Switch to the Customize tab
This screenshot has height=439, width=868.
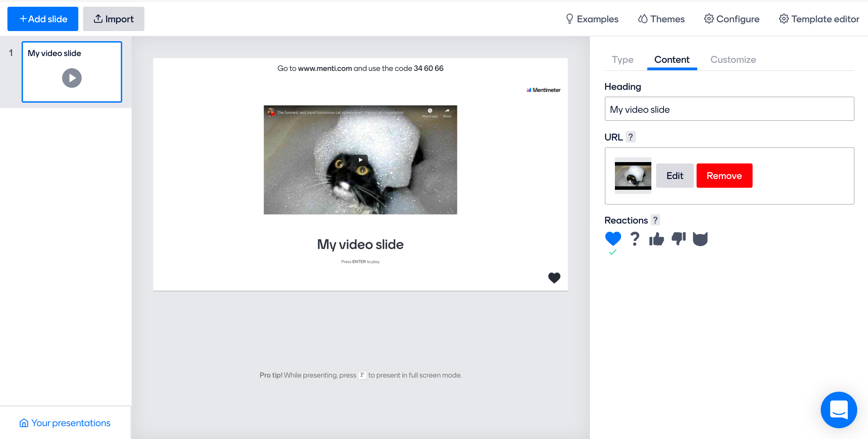click(x=733, y=60)
